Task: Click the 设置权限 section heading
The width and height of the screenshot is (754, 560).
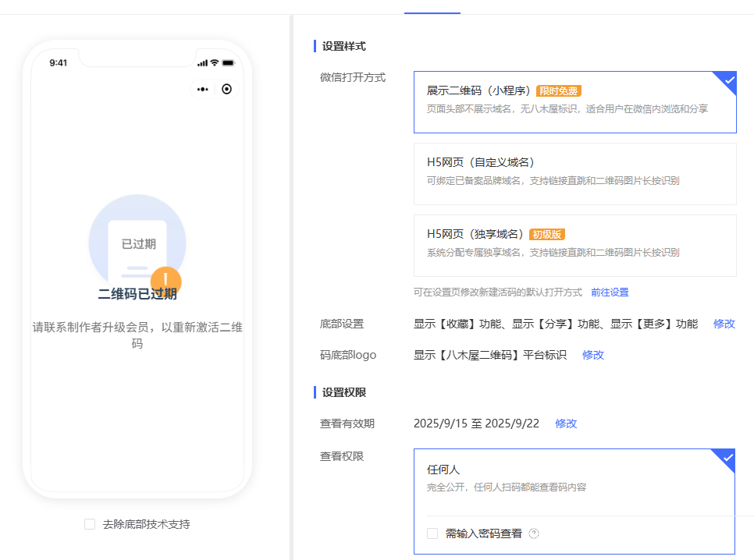Action: point(343,392)
